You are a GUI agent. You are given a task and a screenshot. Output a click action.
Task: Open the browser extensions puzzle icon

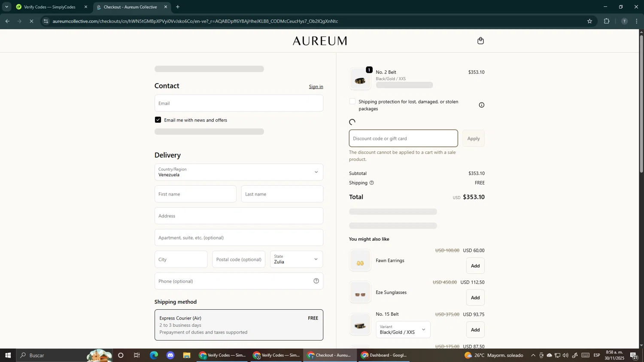[607, 21]
